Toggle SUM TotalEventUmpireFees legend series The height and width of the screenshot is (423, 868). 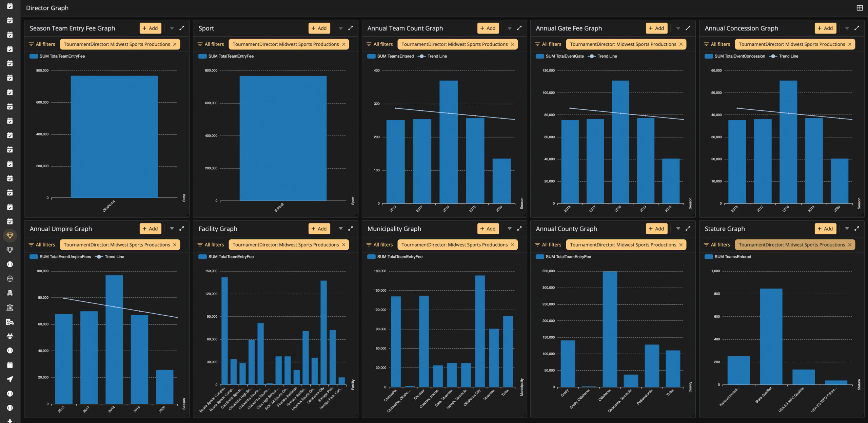pos(60,257)
